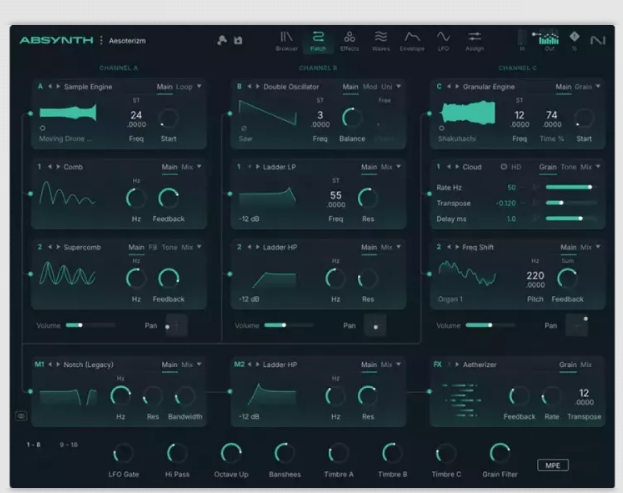Adjust the Channel C Volume slider
623x493 pixels.
[x=490, y=325]
